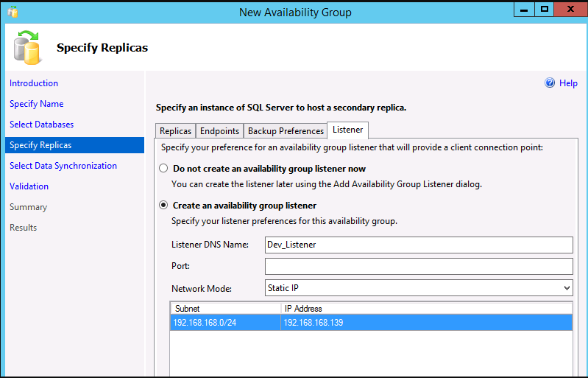Click the Help link
Screen dimensions: 588x378
(x=568, y=83)
